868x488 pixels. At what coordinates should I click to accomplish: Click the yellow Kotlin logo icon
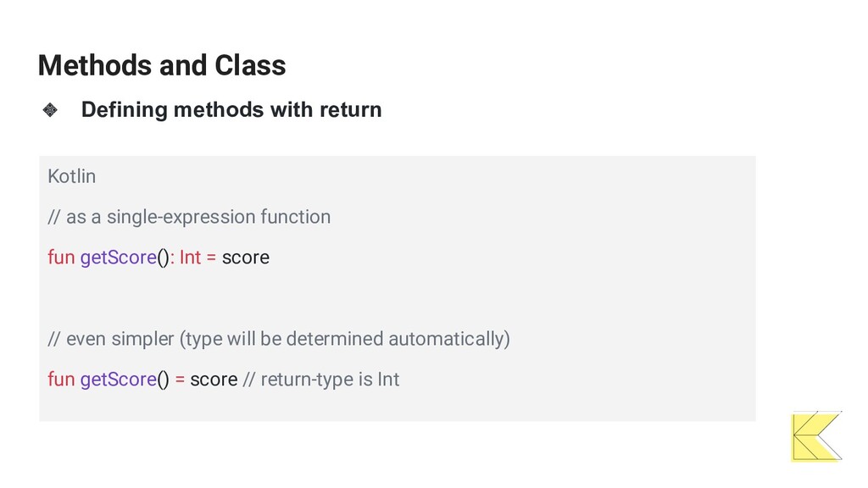(817, 436)
